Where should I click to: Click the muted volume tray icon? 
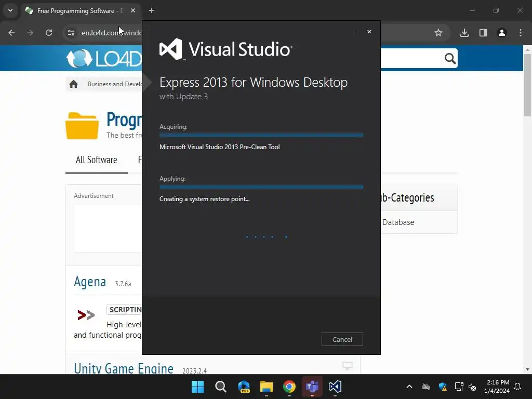tap(472, 387)
